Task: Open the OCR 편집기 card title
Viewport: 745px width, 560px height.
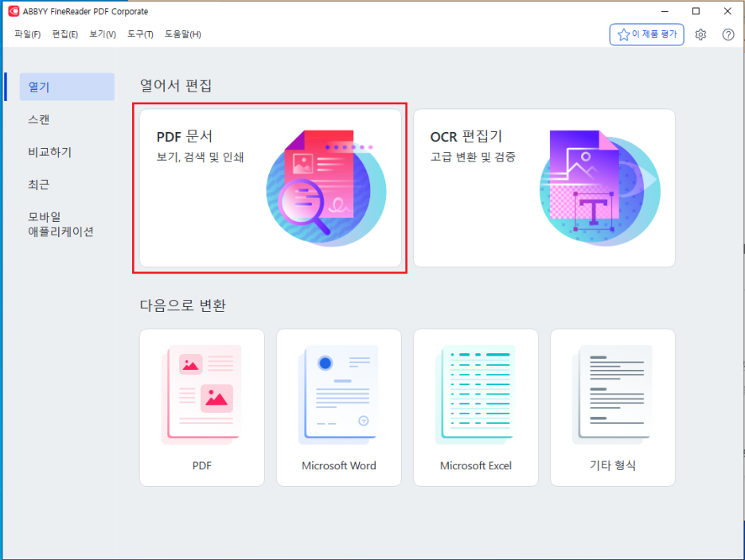Action: (x=466, y=137)
